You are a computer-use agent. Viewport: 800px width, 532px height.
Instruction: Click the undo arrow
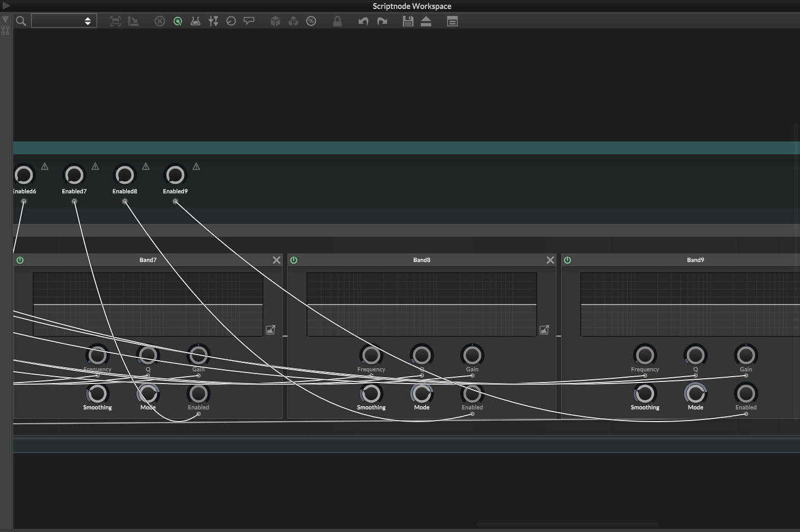click(364, 21)
